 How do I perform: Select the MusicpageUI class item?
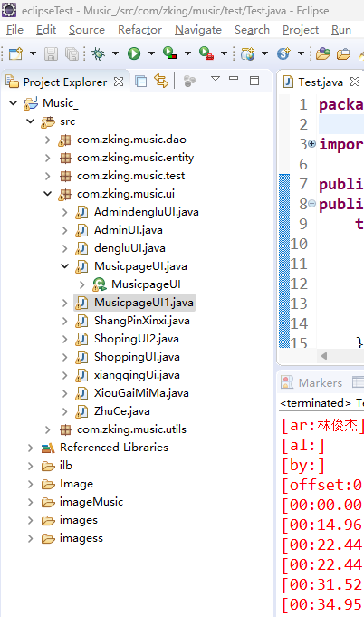[x=146, y=284]
